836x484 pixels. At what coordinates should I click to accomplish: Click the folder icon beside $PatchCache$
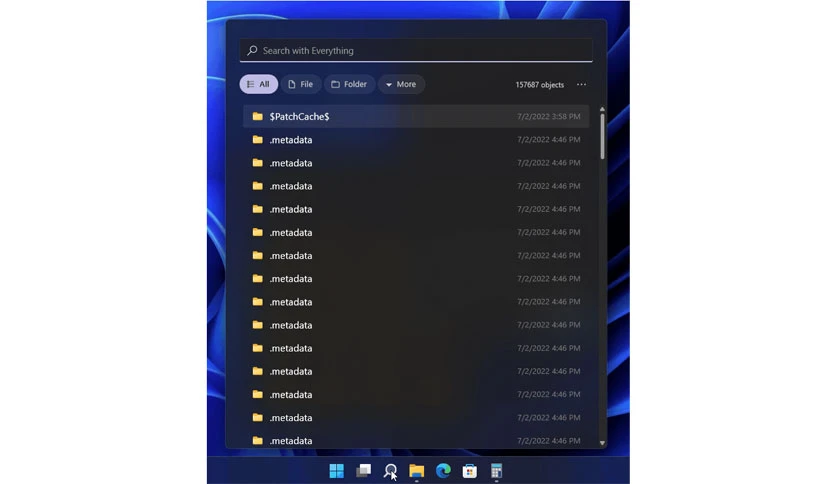258,116
